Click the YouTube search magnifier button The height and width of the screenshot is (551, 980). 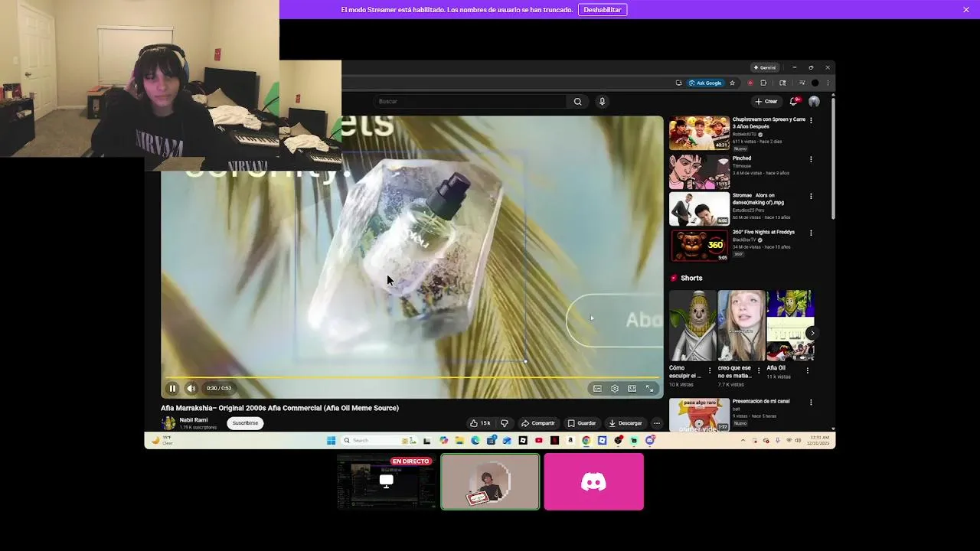pyautogui.click(x=578, y=101)
